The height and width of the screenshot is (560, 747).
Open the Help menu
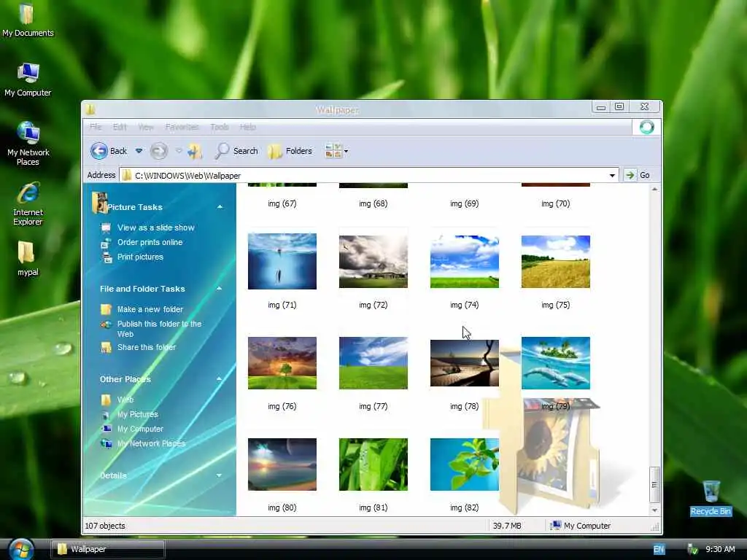(x=248, y=127)
